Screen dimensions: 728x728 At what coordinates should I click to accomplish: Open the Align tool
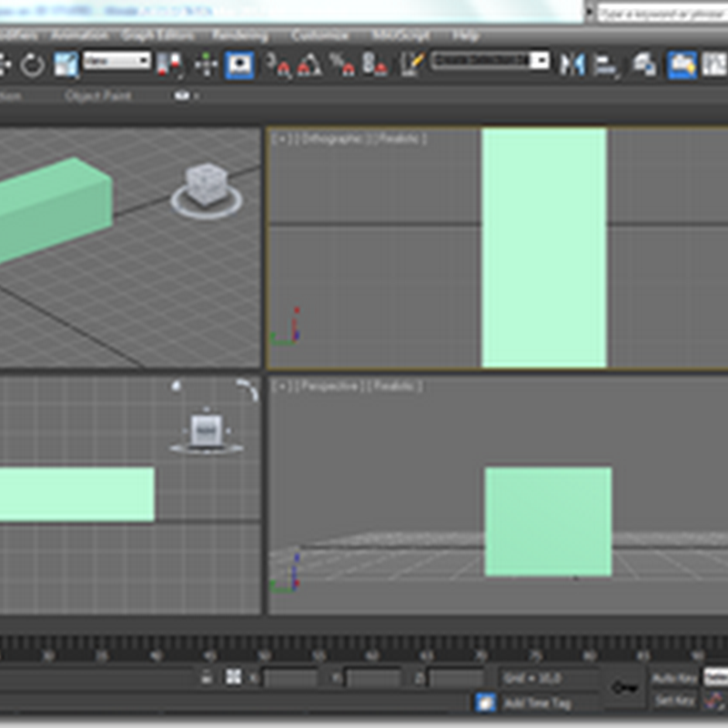604,65
